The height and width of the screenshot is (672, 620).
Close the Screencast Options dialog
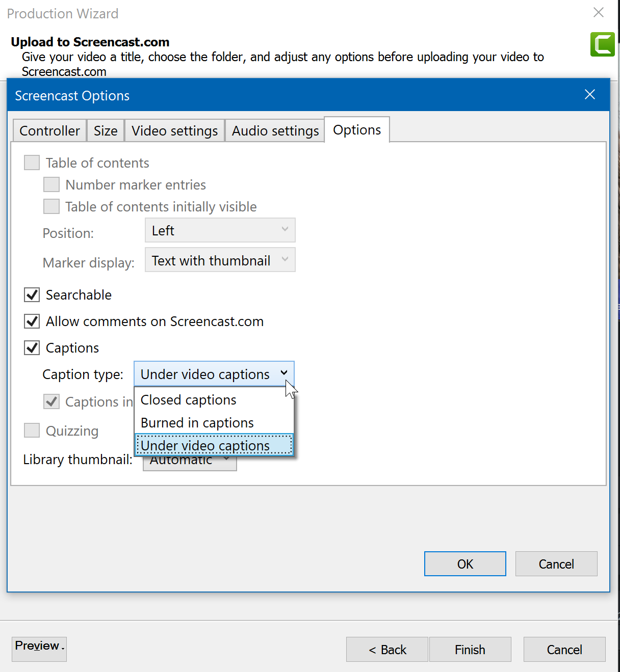tap(590, 94)
